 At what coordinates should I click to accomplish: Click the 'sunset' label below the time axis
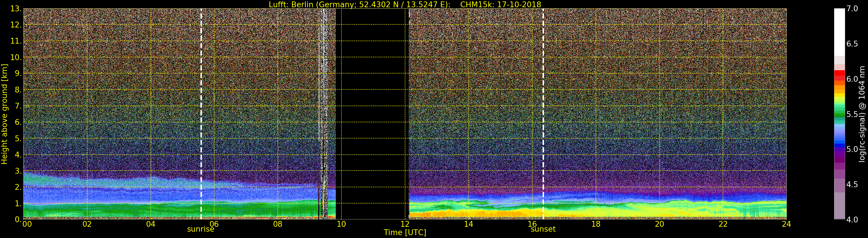coord(543,229)
